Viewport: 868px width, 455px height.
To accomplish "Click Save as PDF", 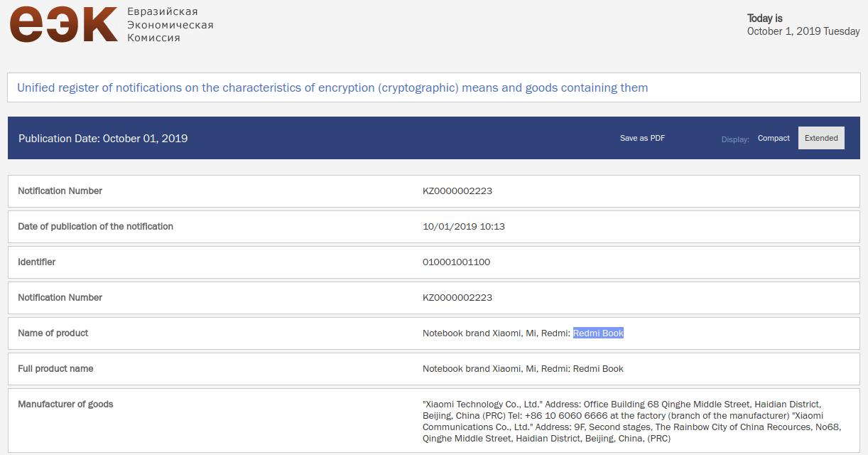I will [642, 138].
